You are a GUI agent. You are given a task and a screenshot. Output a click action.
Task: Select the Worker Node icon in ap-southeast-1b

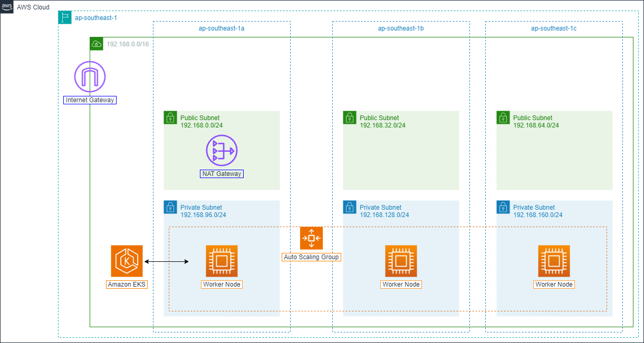[401, 261]
